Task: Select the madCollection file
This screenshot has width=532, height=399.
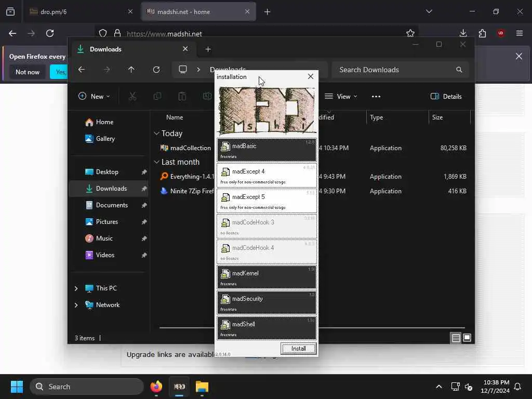Action: (x=185, y=148)
